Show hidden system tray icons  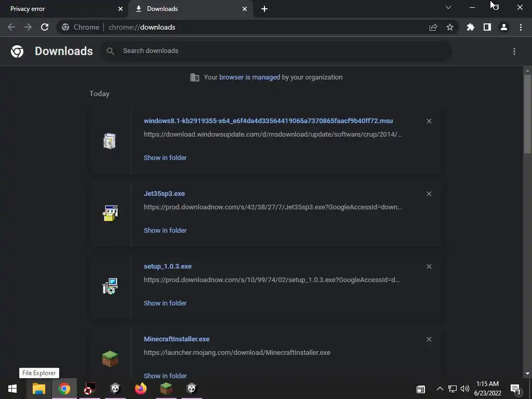click(440, 389)
